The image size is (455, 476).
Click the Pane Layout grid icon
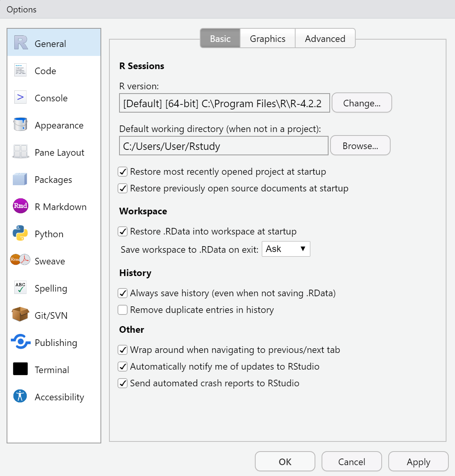[21, 151]
